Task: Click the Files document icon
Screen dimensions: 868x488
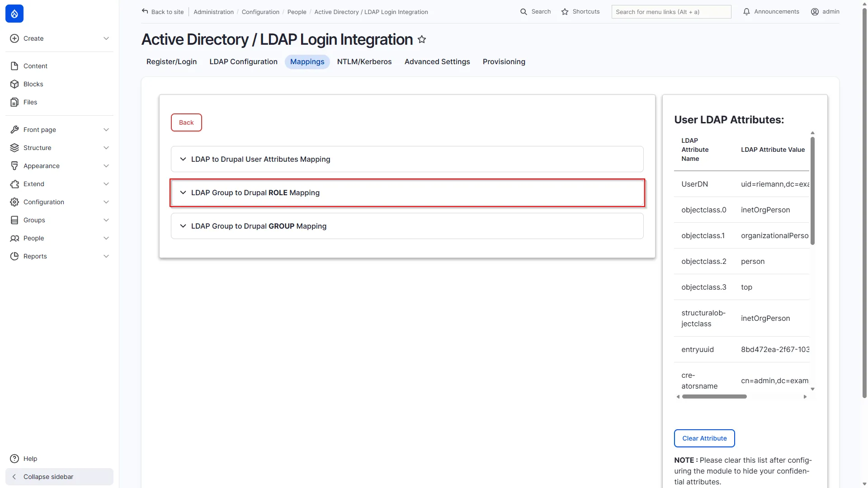Action: [x=14, y=102]
